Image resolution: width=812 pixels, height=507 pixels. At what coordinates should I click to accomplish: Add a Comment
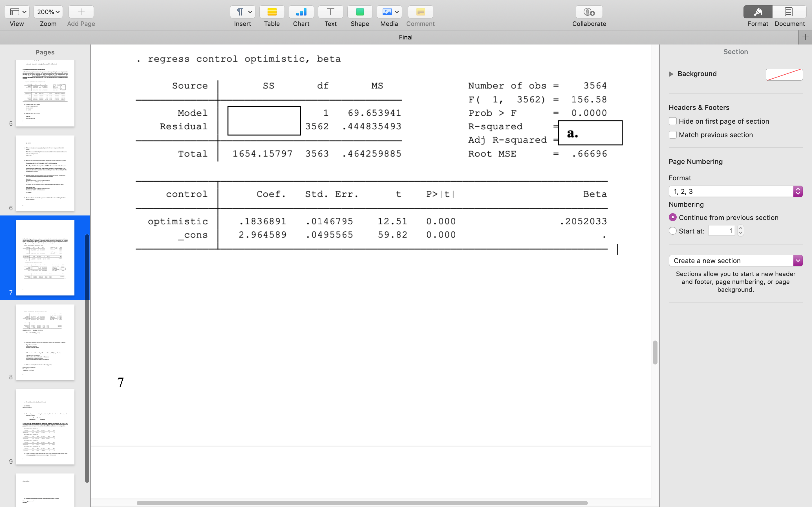(x=420, y=12)
